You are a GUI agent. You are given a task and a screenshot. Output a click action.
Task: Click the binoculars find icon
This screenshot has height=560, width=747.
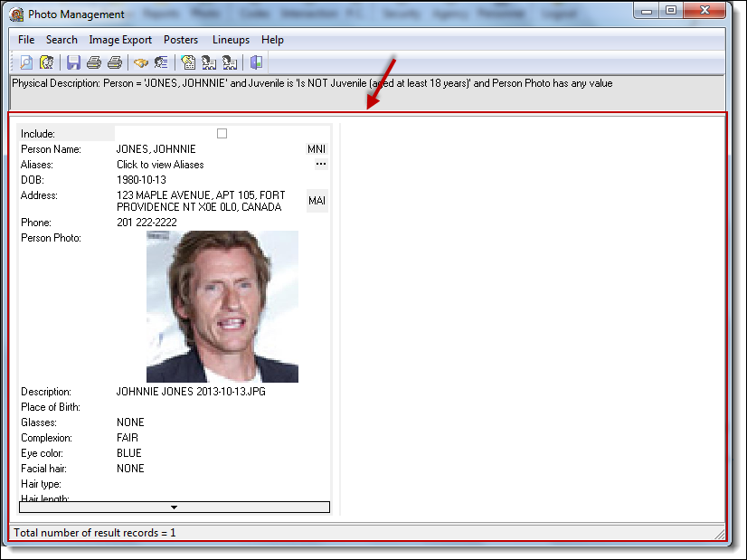click(x=140, y=62)
